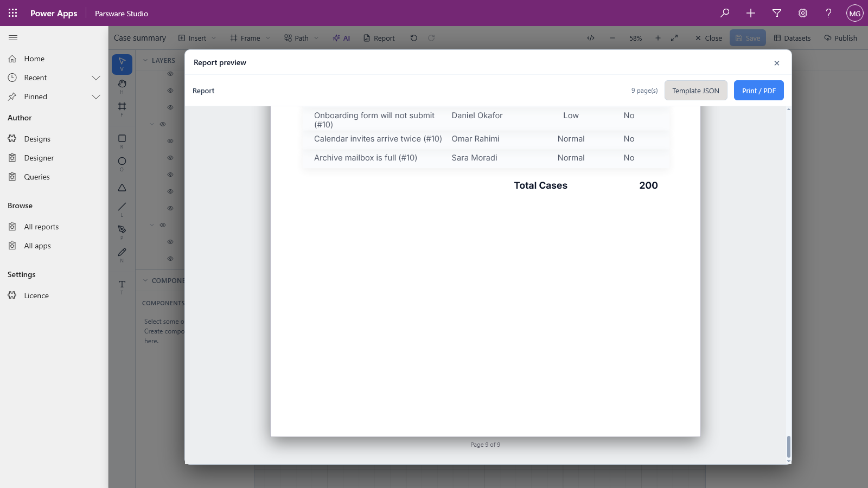Click the Publish button
This screenshot has height=488, width=868.
[840, 38]
